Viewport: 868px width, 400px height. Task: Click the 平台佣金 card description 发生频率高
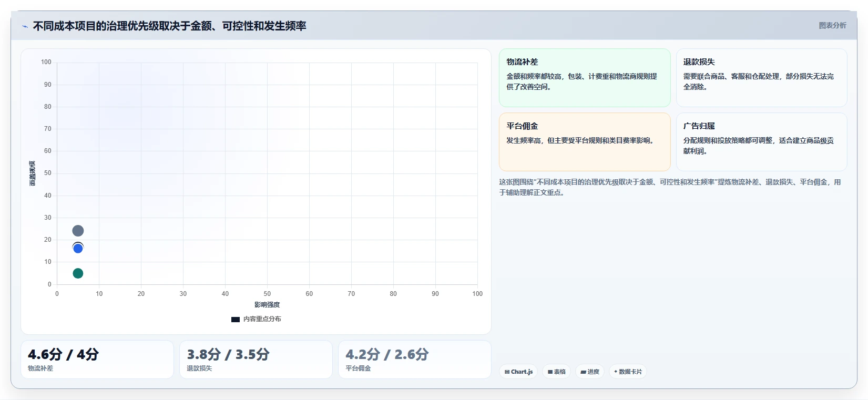pos(581,140)
